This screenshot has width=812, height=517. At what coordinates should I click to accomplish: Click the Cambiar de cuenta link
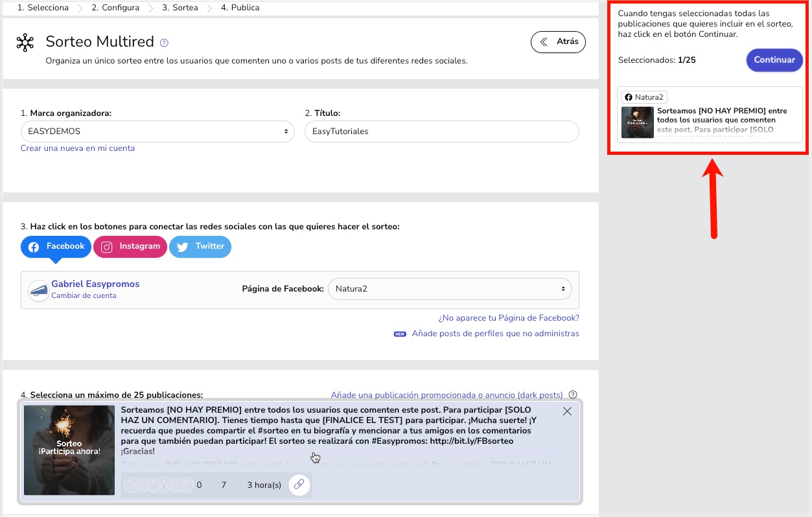(84, 295)
